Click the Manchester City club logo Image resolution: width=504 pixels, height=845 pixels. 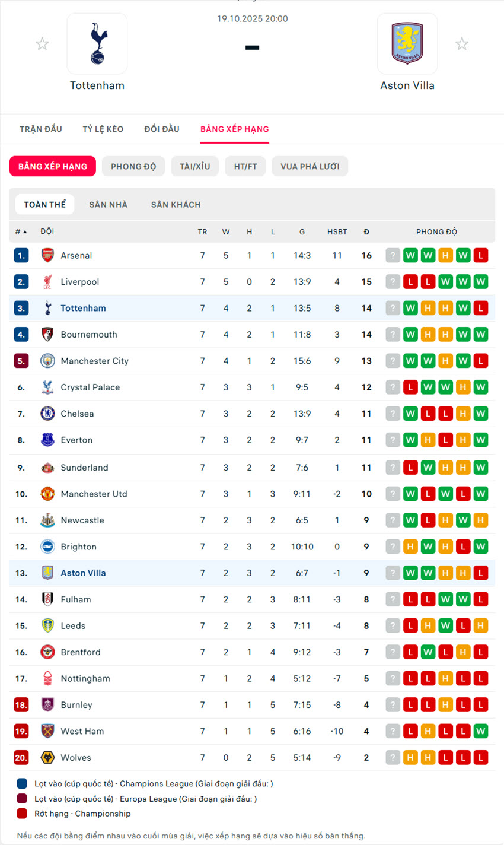point(47,361)
